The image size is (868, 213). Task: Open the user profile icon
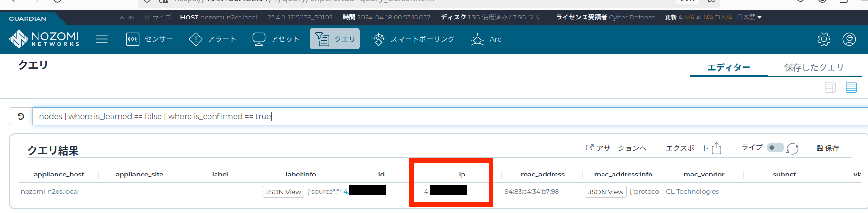coord(849,39)
